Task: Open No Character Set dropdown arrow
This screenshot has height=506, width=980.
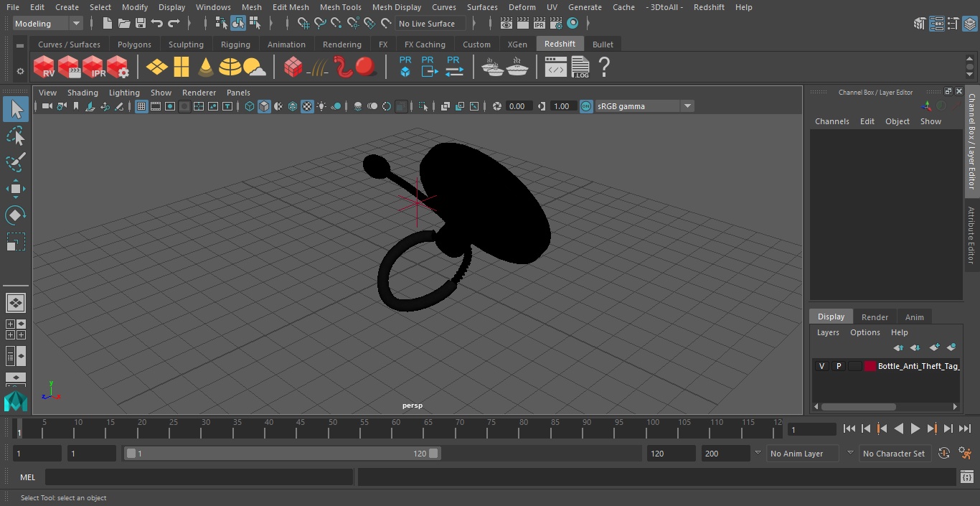Action: pyautogui.click(x=850, y=453)
